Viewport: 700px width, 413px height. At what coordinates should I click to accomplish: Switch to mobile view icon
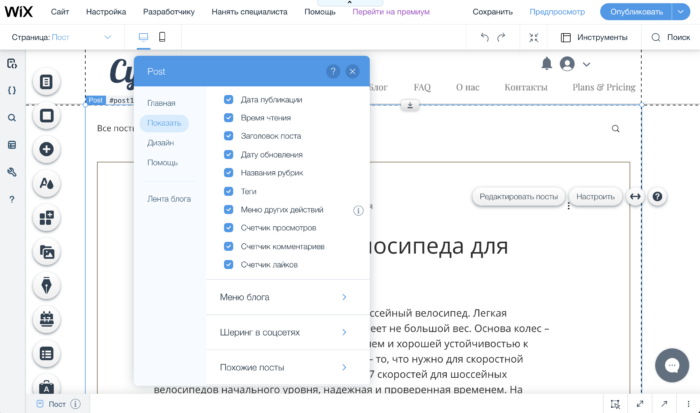(x=163, y=37)
